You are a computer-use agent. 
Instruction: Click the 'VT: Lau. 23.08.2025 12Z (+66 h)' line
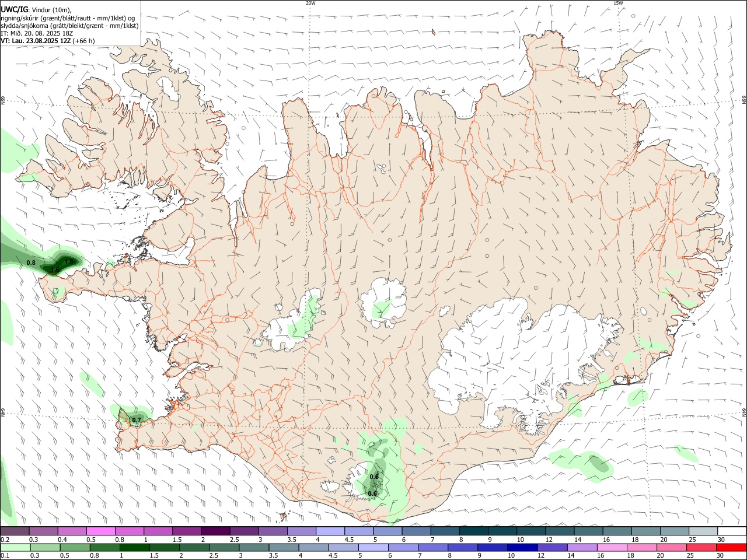(47, 41)
